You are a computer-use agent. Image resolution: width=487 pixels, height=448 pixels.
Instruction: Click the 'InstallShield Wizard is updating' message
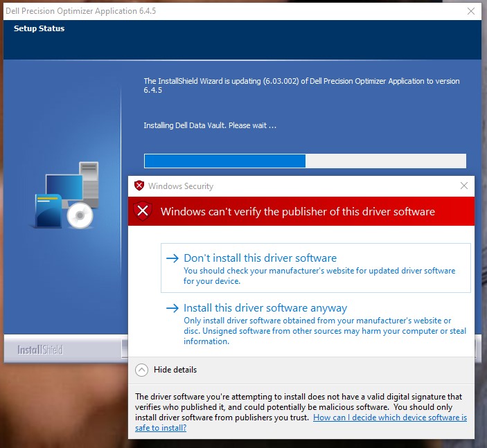301,86
